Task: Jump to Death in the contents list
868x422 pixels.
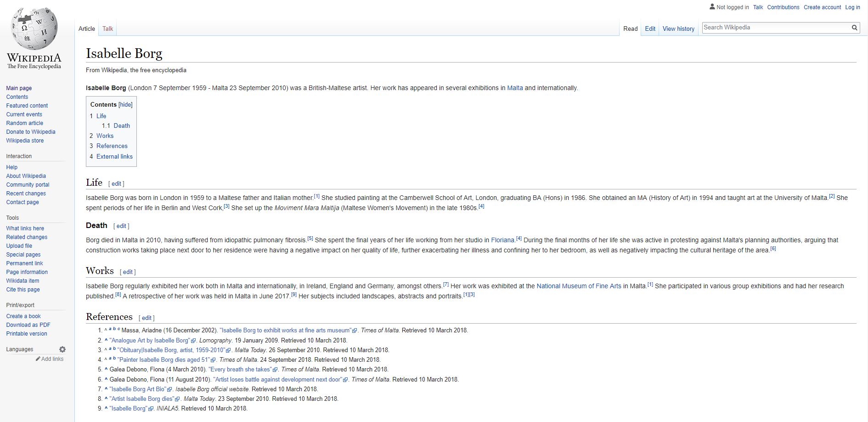Action: 122,125
